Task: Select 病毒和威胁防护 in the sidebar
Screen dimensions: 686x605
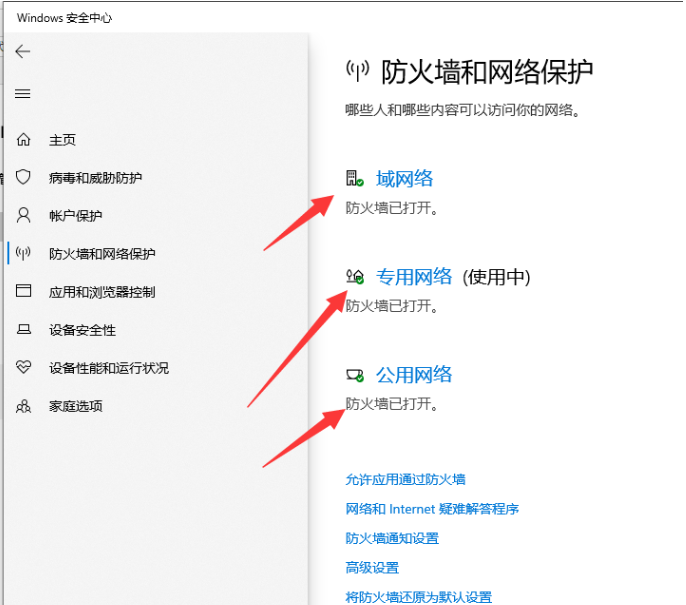Action: (95, 178)
